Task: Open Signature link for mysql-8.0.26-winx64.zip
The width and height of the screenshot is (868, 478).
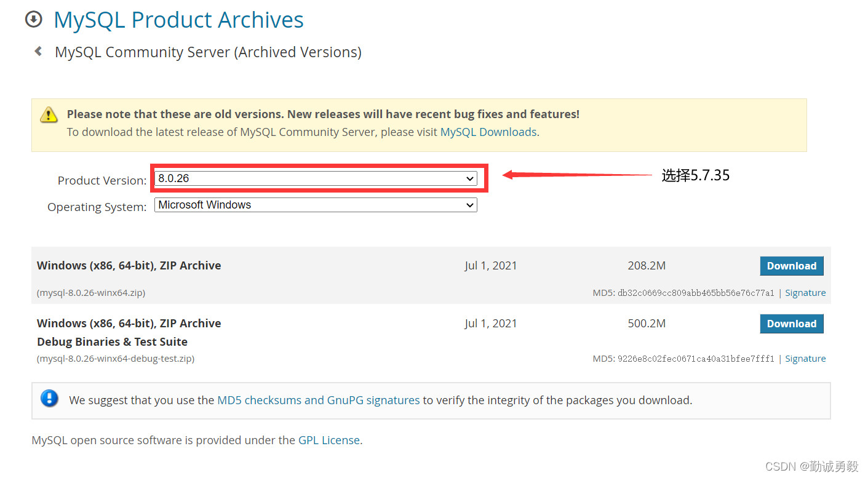Action: pos(805,293)
